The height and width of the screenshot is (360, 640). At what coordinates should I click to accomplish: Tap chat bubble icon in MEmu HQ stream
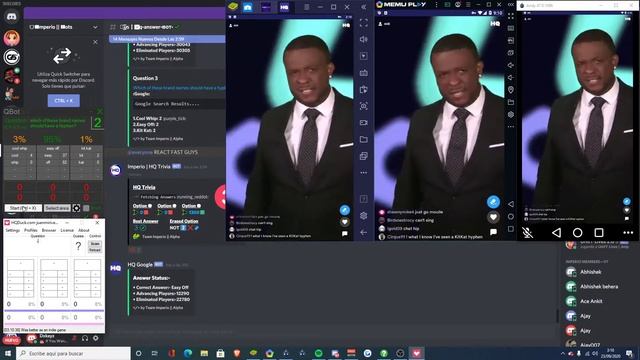point(493,232)
